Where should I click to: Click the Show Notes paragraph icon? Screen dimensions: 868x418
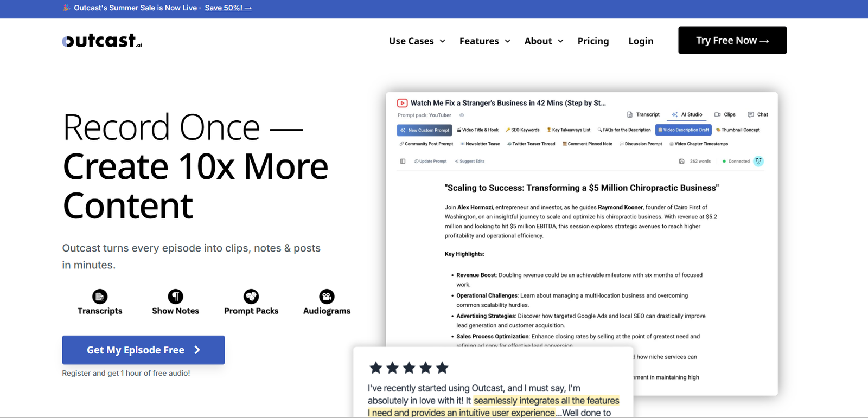click(175, 297)
